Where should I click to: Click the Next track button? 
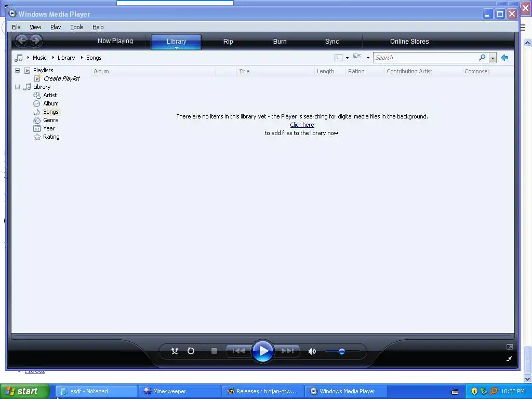pos(287,351)
